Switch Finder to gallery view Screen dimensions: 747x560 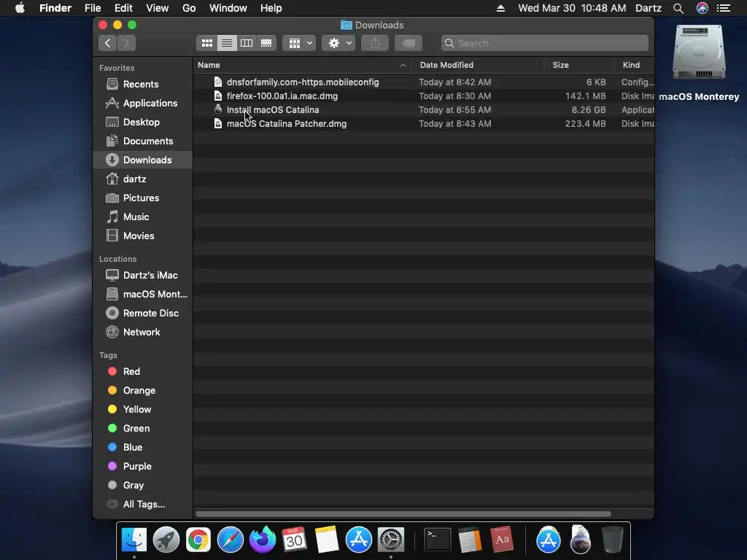click(x=266, y=43)
